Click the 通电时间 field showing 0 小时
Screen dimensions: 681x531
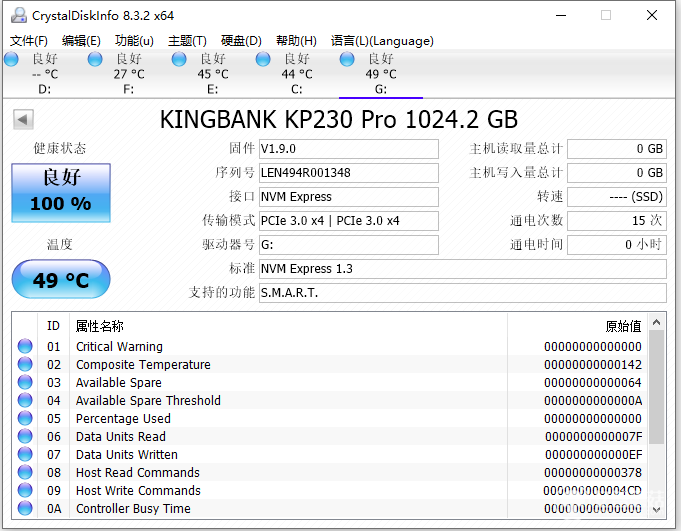[x=617, y=245]
